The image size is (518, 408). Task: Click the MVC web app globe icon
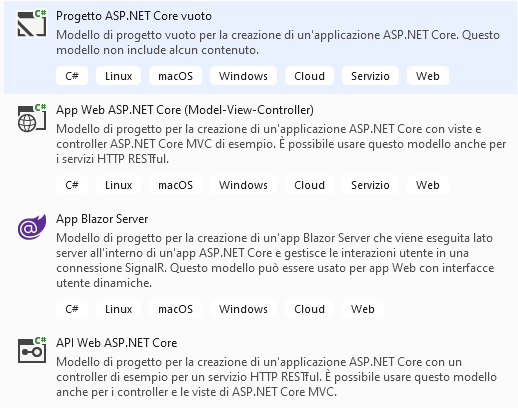(x=32, y=118)
